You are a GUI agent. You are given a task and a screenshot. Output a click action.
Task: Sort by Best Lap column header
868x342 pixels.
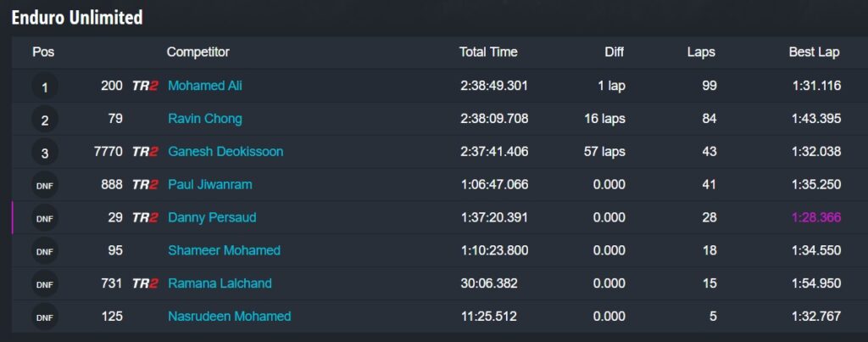click(x=814, y=53)
